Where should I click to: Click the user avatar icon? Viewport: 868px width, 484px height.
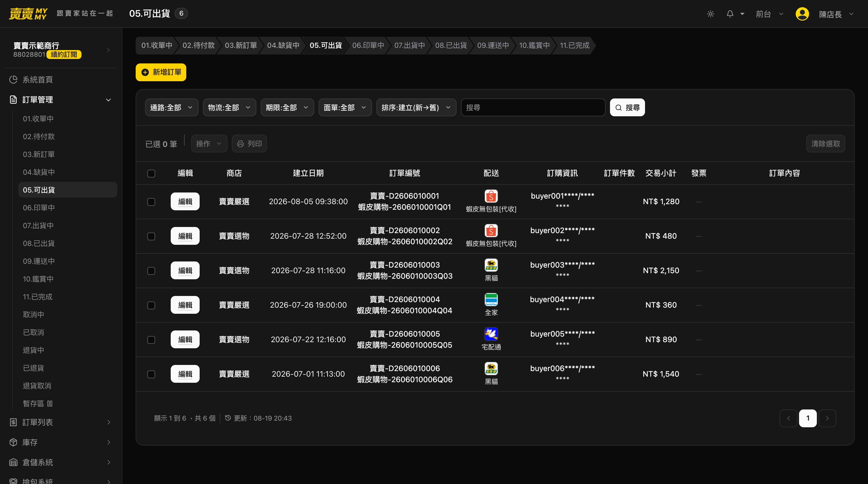pos(802,14)
